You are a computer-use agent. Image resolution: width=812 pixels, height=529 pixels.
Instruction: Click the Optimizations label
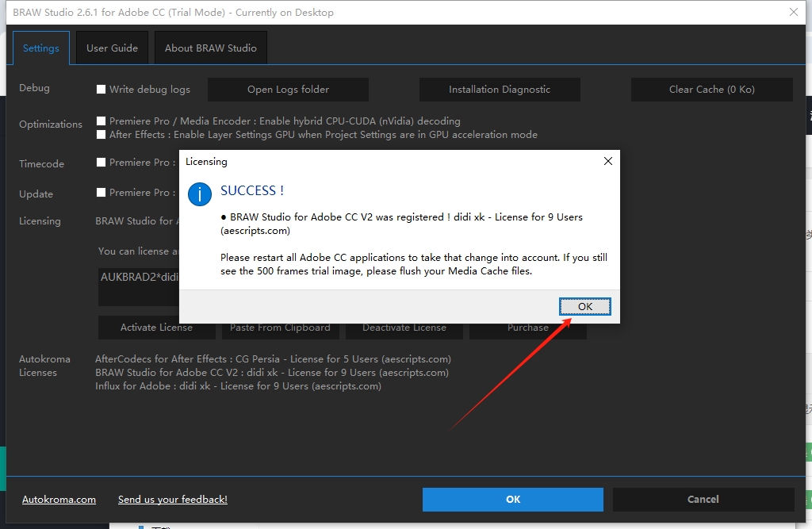click(51, 125)
